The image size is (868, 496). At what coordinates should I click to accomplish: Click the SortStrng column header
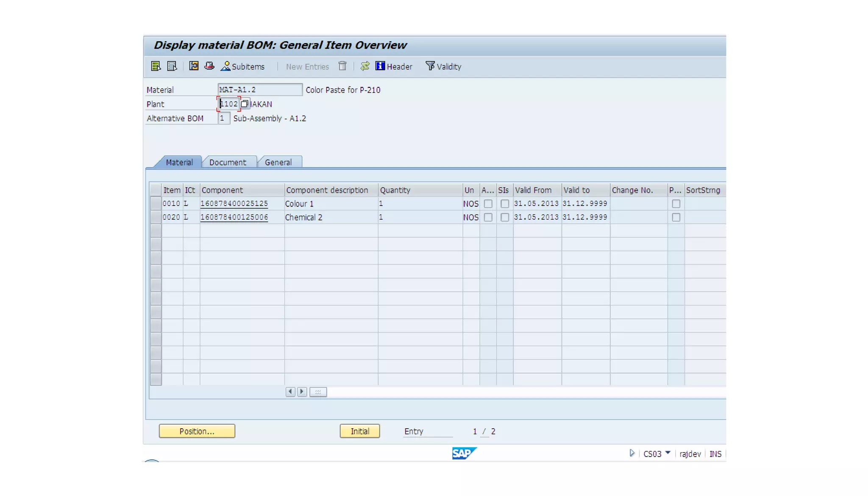point(705,190)
